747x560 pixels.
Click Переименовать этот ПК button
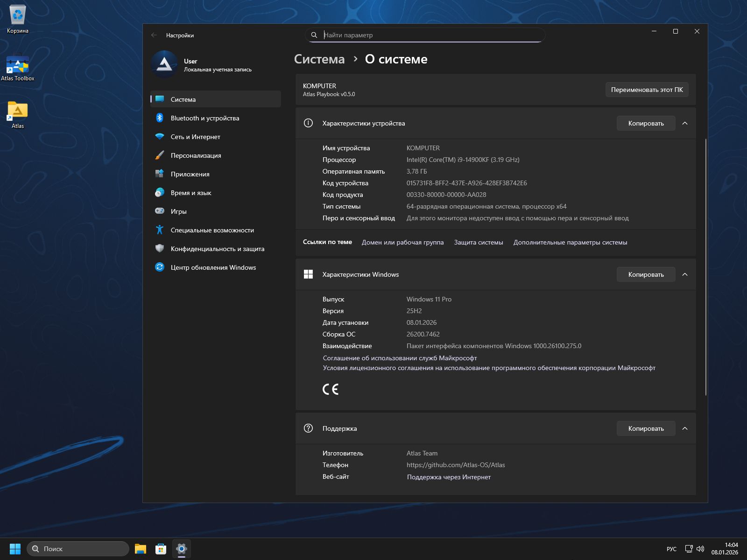click(647, 90)
